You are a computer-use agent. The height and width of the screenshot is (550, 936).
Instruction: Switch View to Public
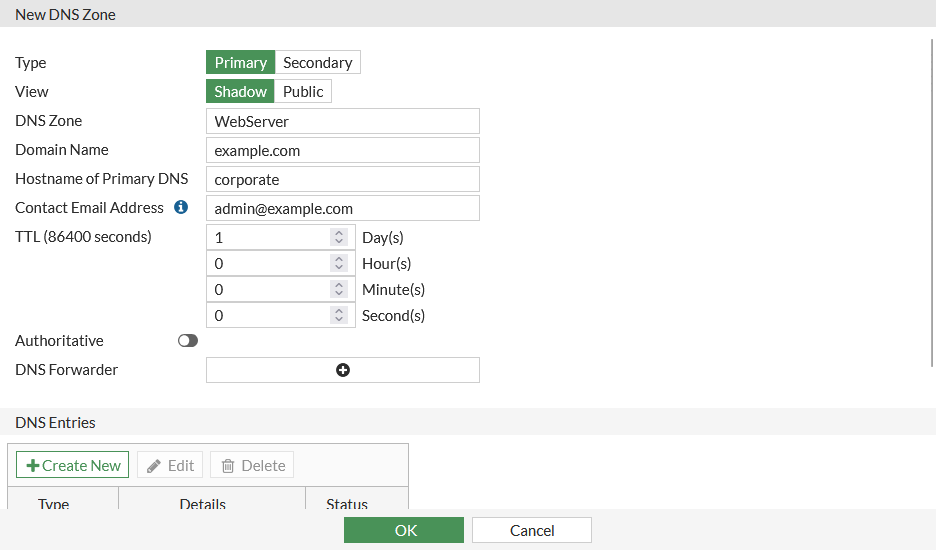303,91
